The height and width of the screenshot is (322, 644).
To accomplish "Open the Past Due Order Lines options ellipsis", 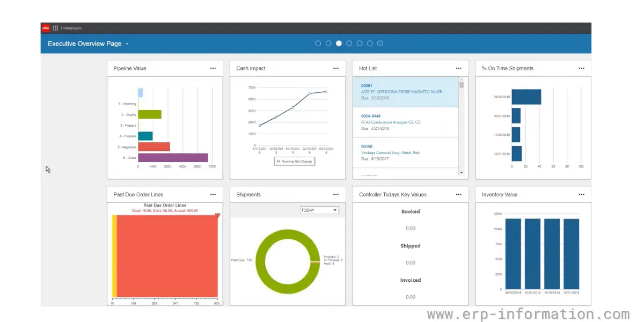I will pos(214,194).
